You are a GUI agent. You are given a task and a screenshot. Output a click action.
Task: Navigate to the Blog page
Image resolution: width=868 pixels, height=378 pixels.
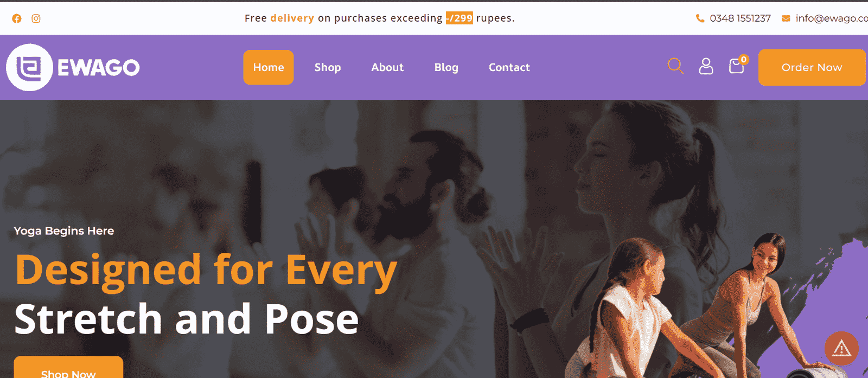coord(446,67)
